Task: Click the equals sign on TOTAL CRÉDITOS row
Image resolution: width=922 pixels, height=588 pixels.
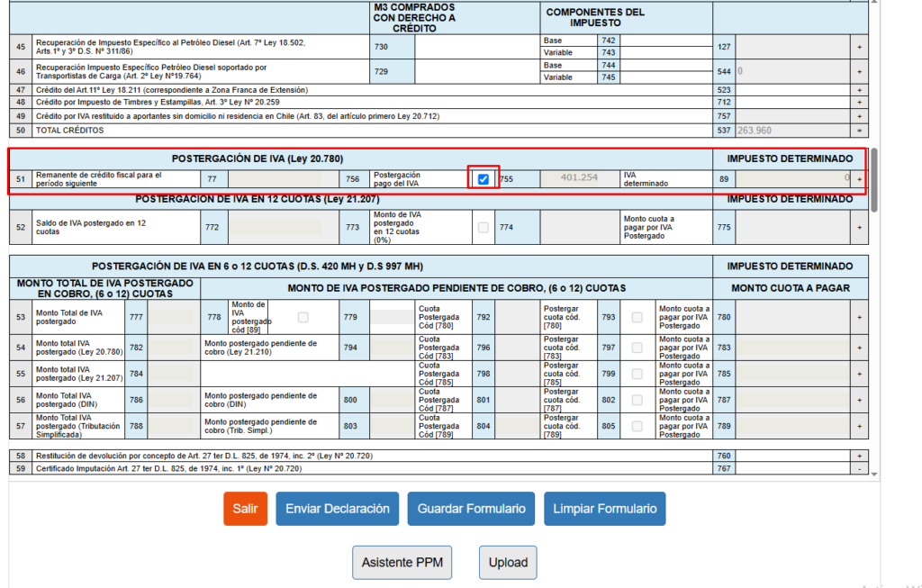Action: (x=859, y=131)
